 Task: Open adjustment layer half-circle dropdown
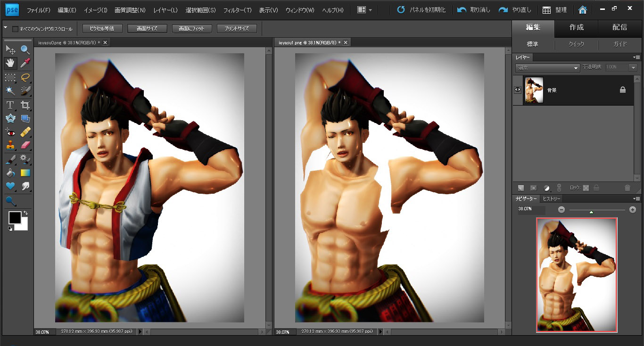pyautogui.click(x=546, y=188)
